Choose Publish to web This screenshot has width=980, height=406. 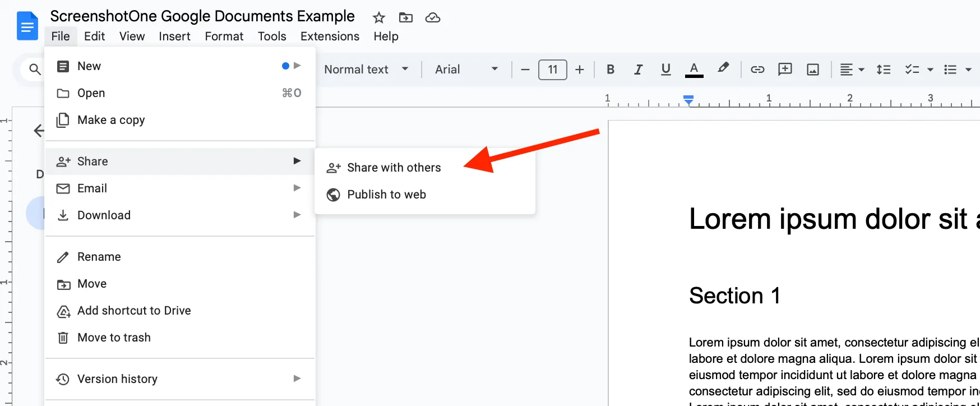click(x=425, y=195)
